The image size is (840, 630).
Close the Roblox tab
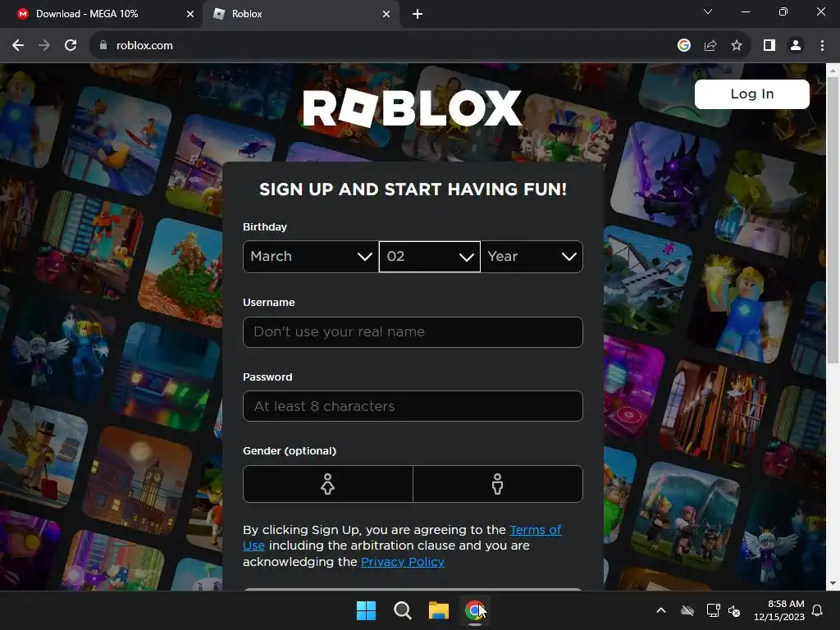click(x=386, y=15)
